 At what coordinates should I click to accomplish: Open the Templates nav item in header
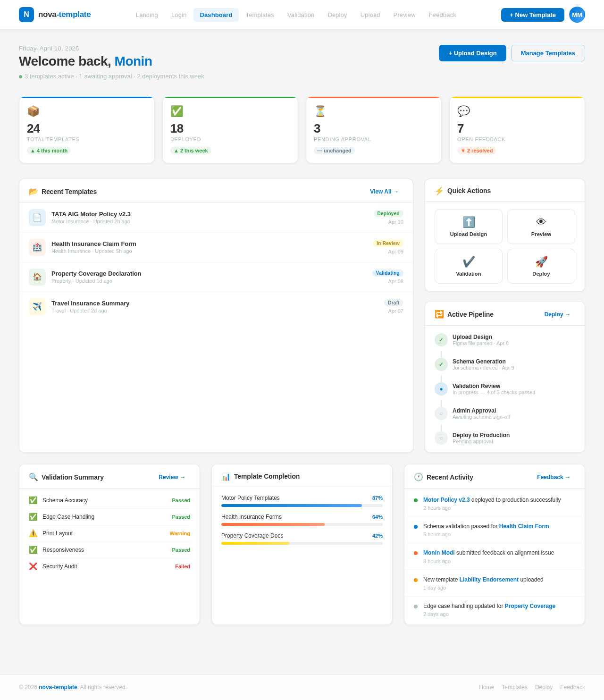click(260, 15)
